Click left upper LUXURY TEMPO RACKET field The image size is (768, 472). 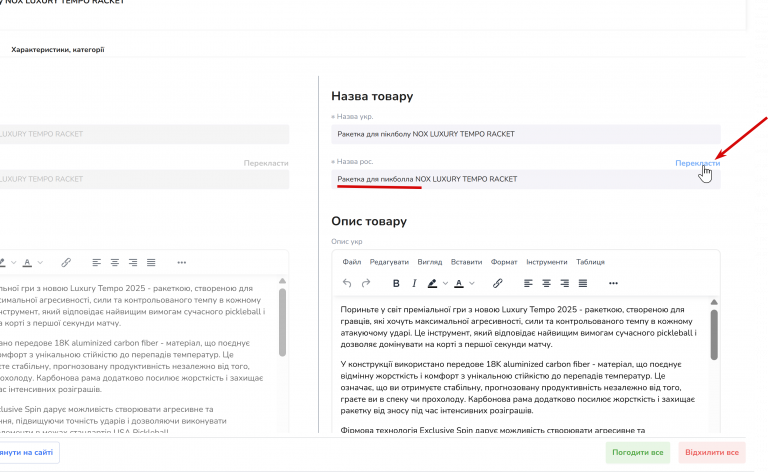(144, 134)
